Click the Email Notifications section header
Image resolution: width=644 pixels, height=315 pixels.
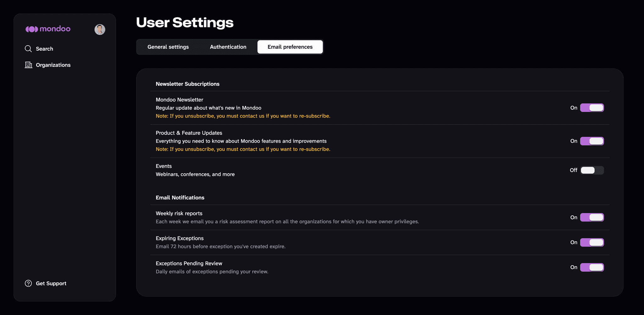click(x=180, y=197)
